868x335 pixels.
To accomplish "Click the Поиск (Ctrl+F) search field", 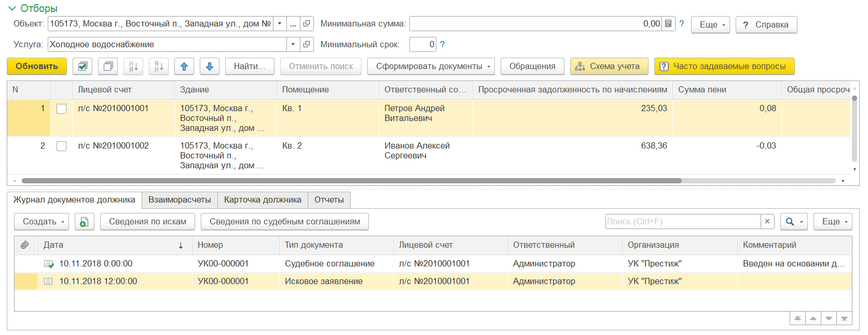I will [682, 222].
